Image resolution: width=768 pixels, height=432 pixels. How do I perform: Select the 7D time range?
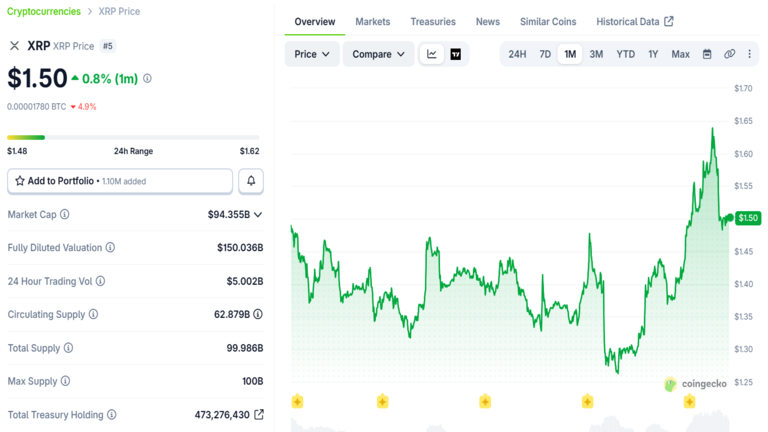545,54
